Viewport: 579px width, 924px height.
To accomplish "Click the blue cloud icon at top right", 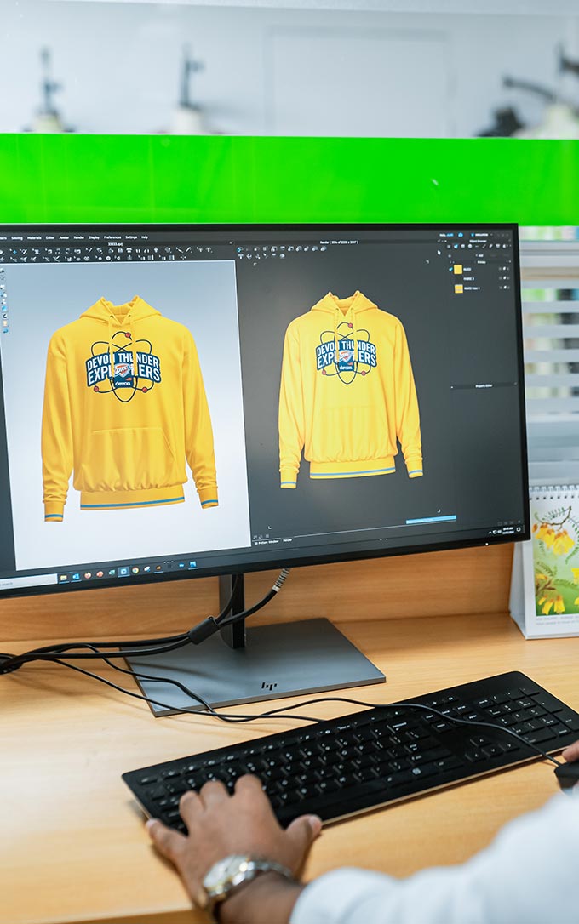I will (x=461, y=235).
